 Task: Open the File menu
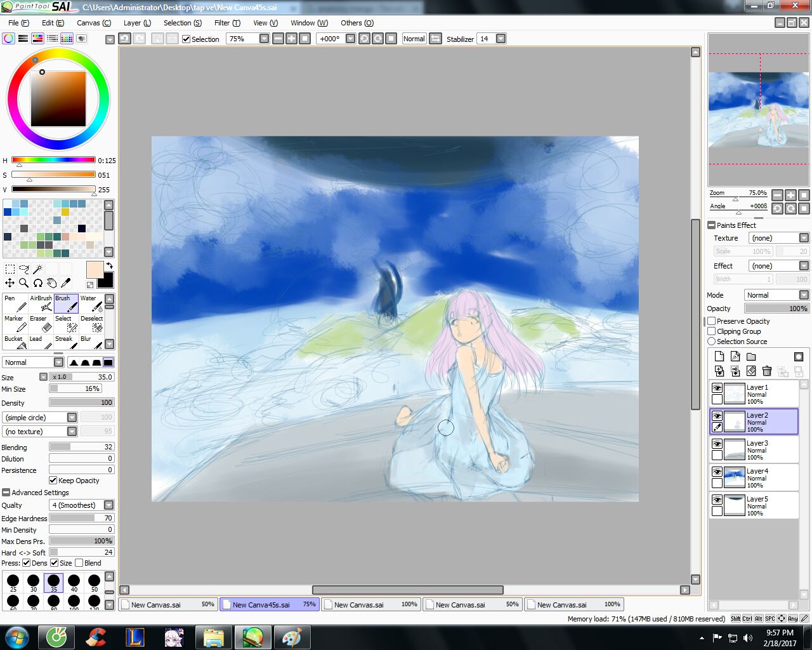tap(18, 23)
